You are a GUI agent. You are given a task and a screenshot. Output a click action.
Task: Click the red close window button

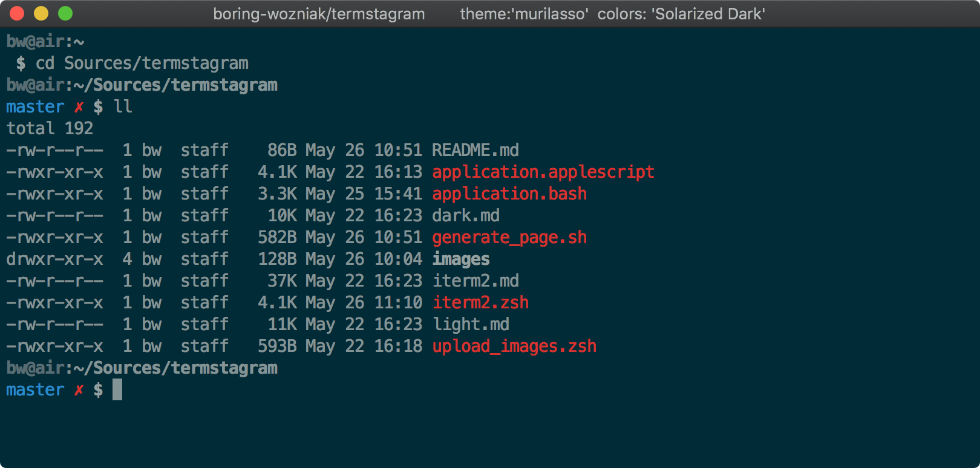[17, 13]
